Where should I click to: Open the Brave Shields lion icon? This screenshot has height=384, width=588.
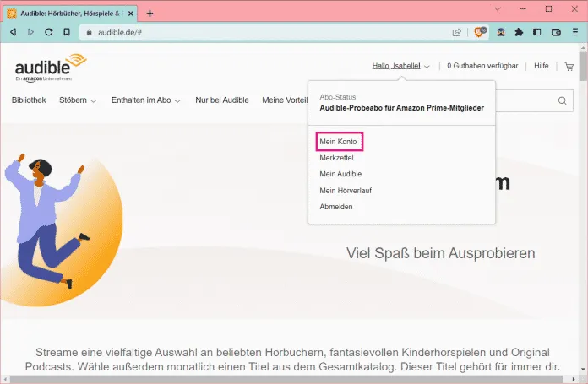(x=479, y=32)
